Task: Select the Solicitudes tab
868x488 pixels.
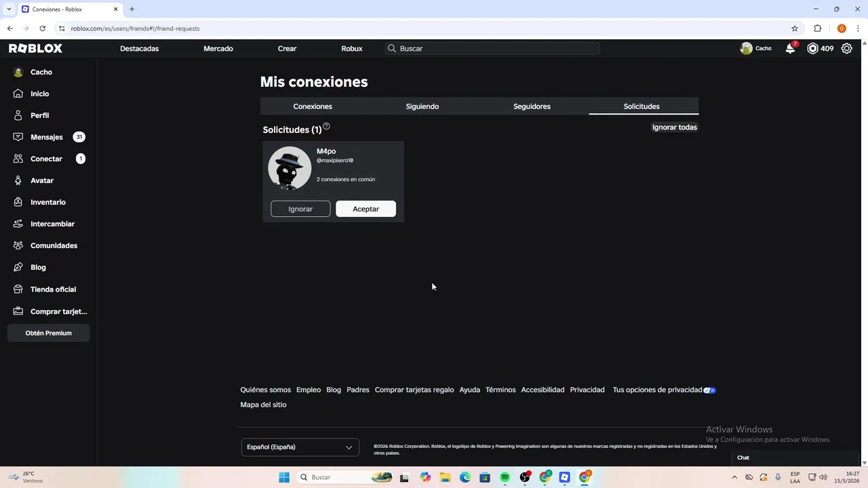Action: click(642, 106)
